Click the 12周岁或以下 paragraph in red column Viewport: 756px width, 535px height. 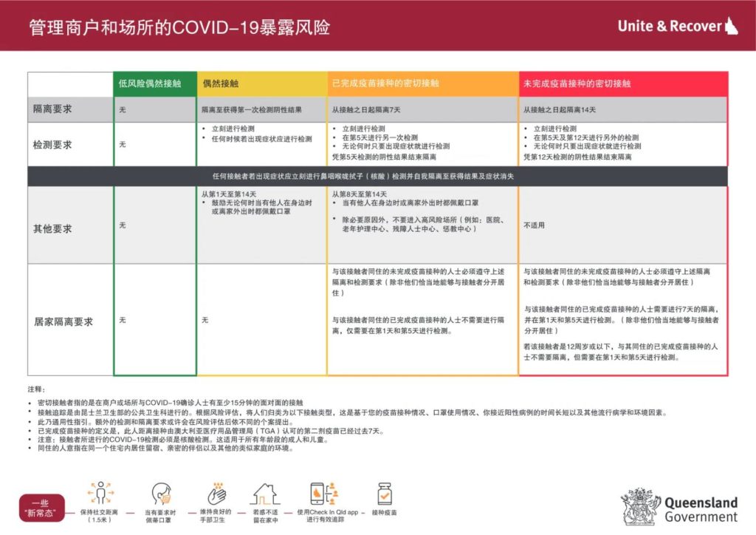[621, 352]
